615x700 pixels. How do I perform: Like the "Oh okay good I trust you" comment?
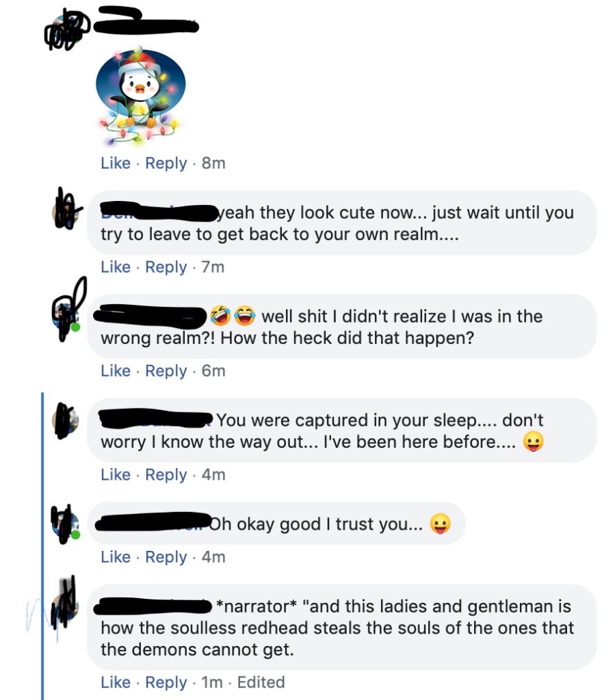pos(115,557)
